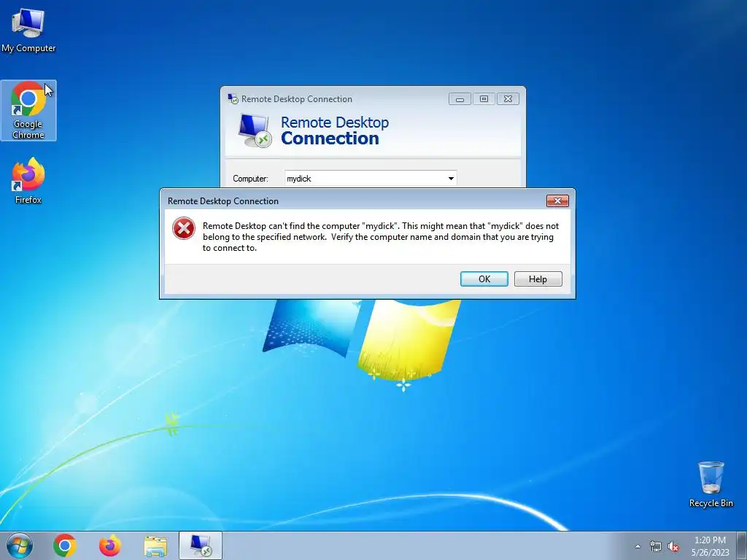The height and width of the screenshot is (560, 747).
Task: Open Windows Explorer from the taskbar
Action: coord(155,546)
